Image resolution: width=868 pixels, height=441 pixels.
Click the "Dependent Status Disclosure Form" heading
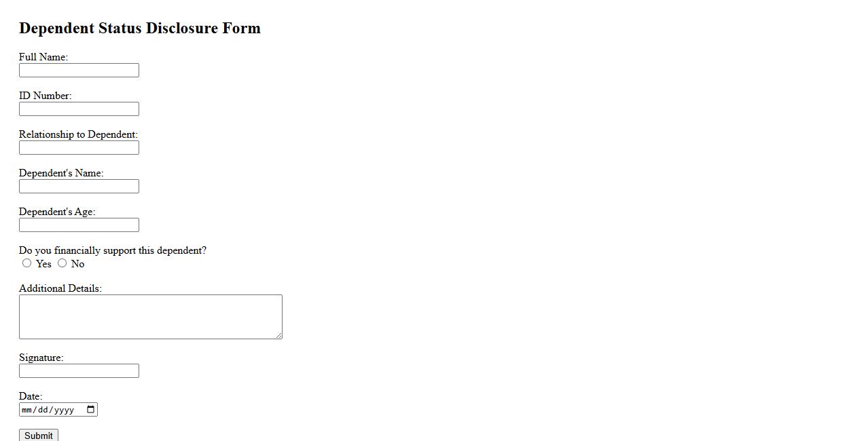[x=140, y=28]
